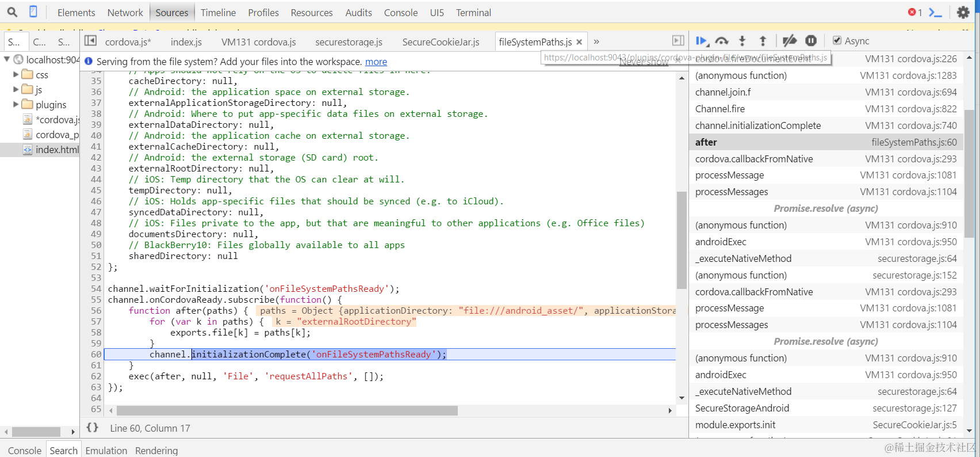980x457 pixels.
Task: Open DevTools settings gear icon
Action: tap(963, 12)
